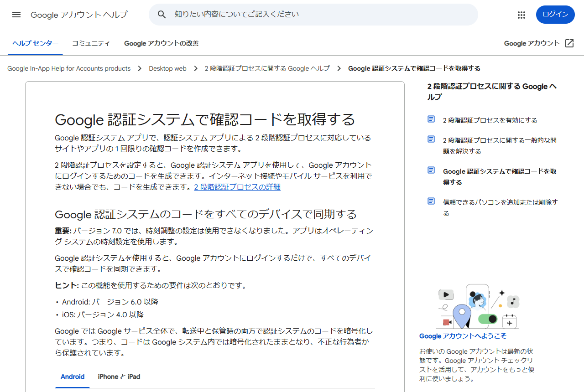Open the Google apps grid
This screenshot has height=392, width=584.
521,15
